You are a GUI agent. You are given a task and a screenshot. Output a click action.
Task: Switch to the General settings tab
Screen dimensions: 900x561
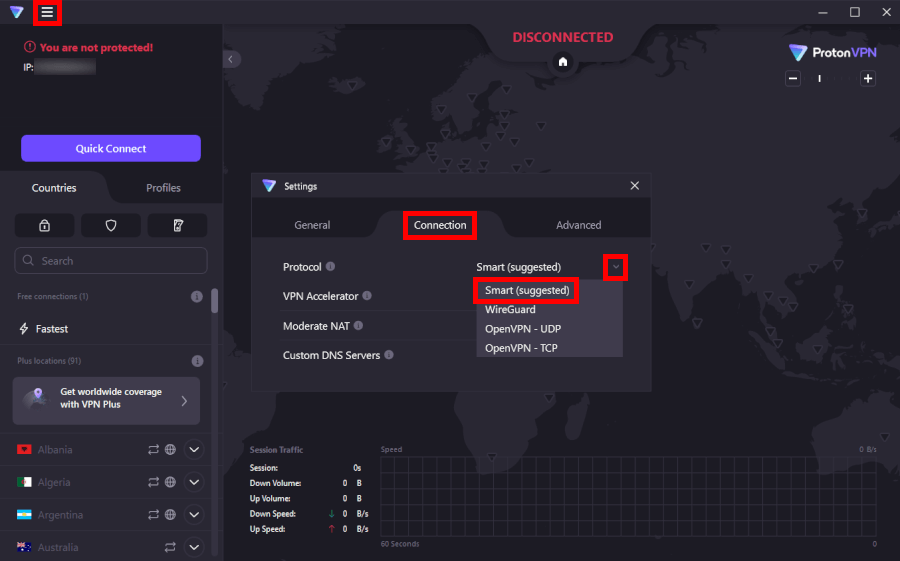click(312, 225)
